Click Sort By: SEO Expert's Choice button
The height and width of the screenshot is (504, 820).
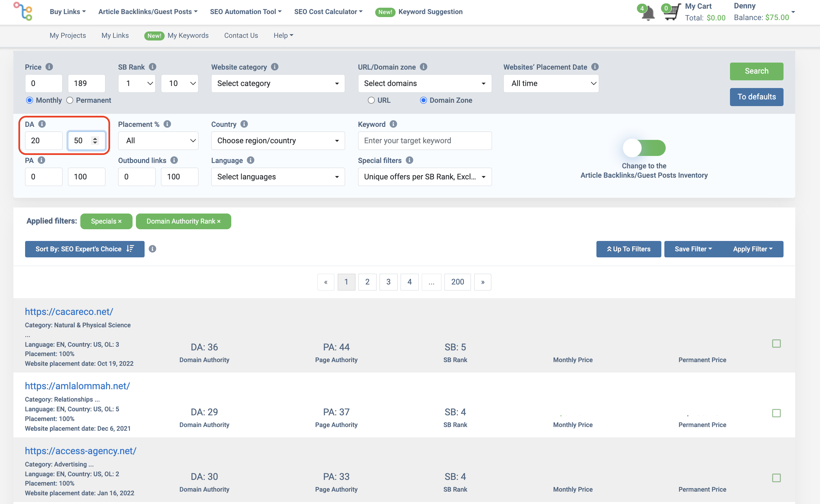point(85,249)
